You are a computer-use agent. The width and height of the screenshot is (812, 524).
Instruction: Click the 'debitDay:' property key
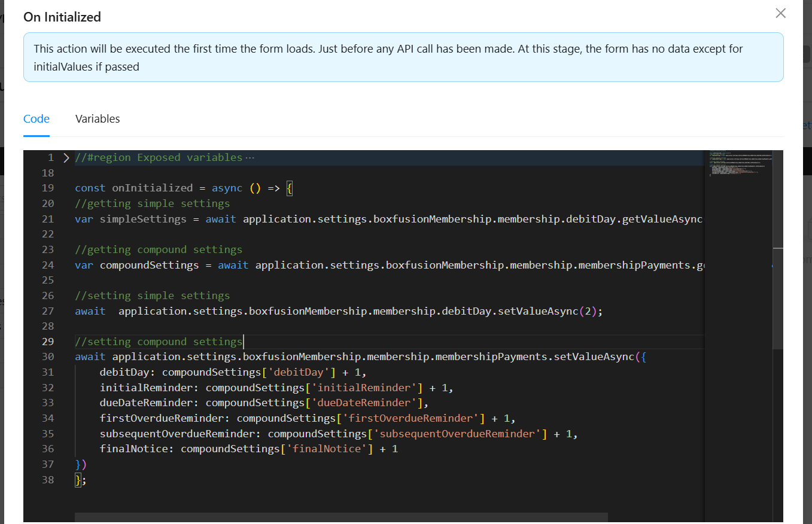click(x=128, y=373)
